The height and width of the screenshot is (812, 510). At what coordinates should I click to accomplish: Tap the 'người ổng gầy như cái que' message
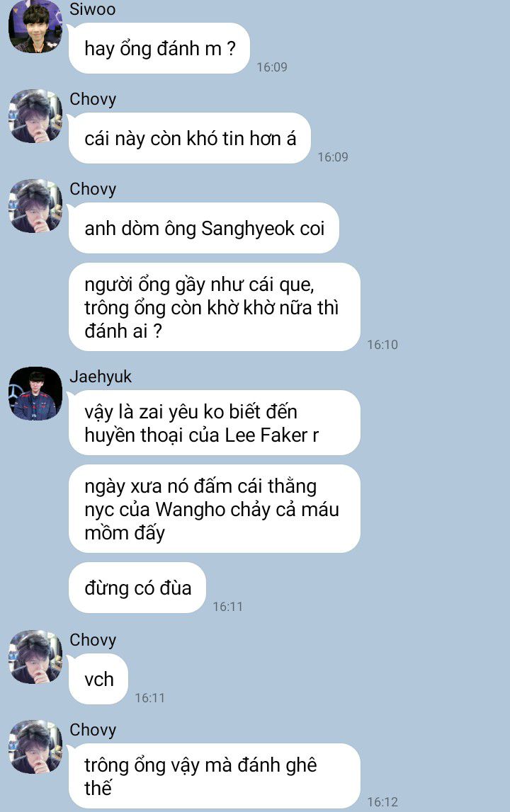tap(215, 307)
